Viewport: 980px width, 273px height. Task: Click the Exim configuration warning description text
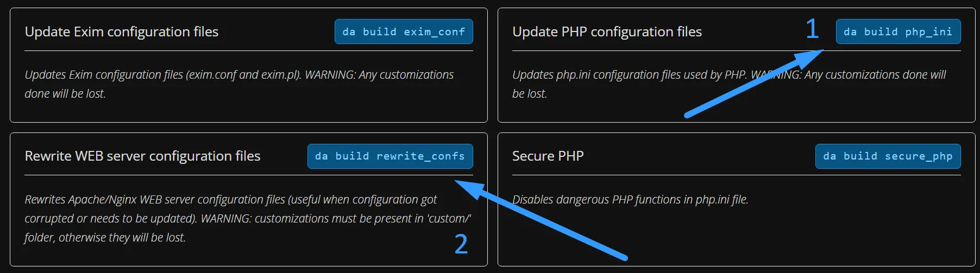pos(239,84)
